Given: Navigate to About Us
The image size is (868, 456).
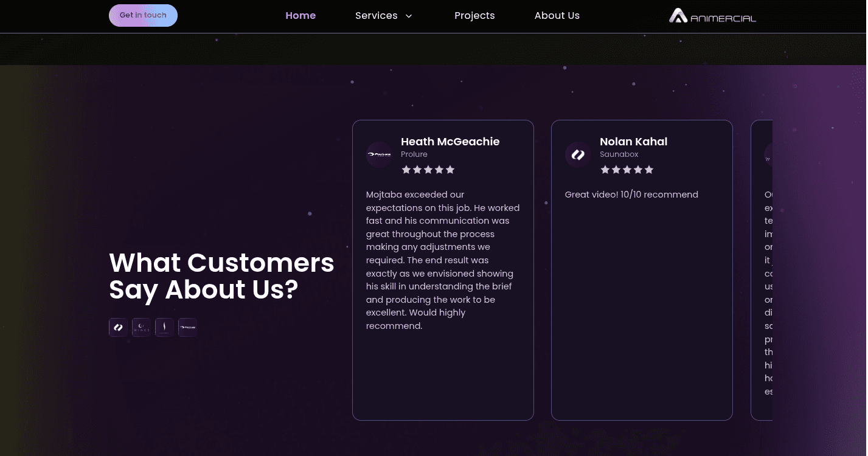Looking at the screenshot, I should pos(557,16).
